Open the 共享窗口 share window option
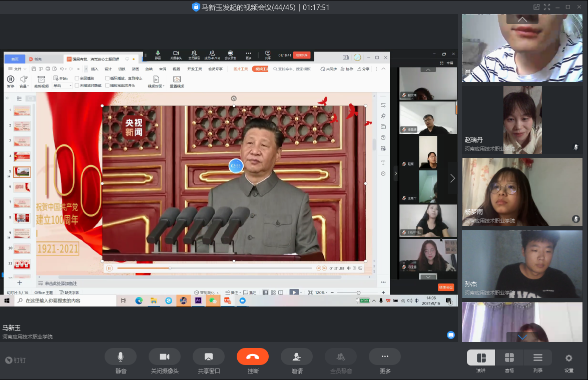The width and height of the screenshot is (588, 380). 209,356
